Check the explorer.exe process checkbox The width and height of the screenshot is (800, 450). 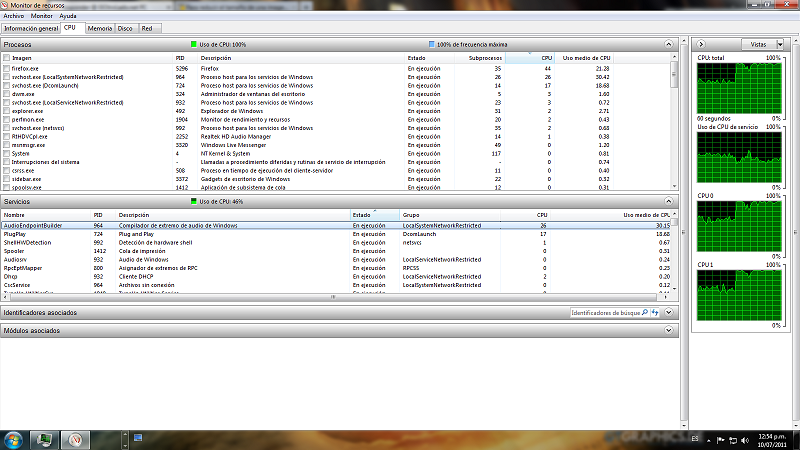(x=7, y=111)
